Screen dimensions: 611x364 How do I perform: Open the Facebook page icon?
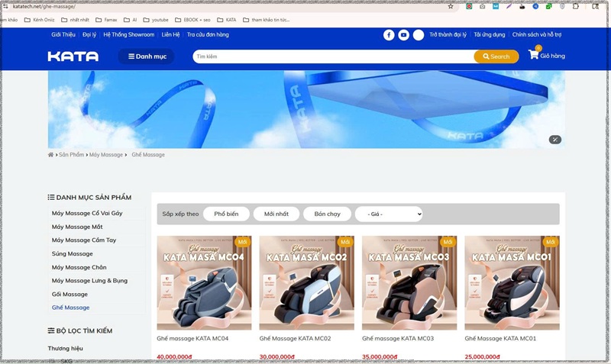point(389,35)
